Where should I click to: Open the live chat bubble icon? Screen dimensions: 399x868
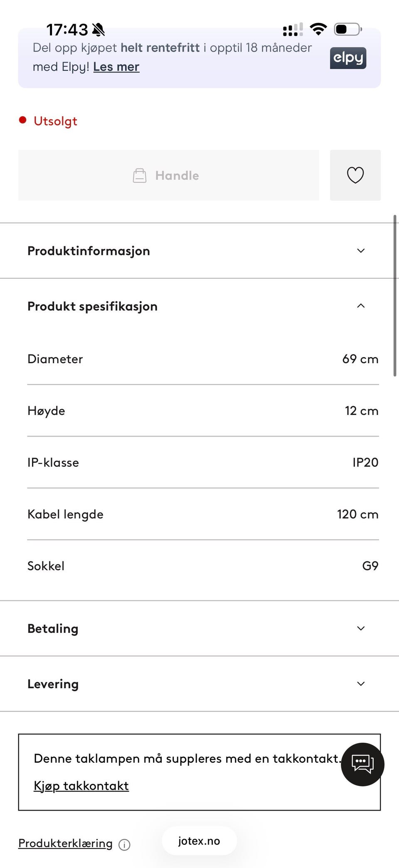[362, 764]
